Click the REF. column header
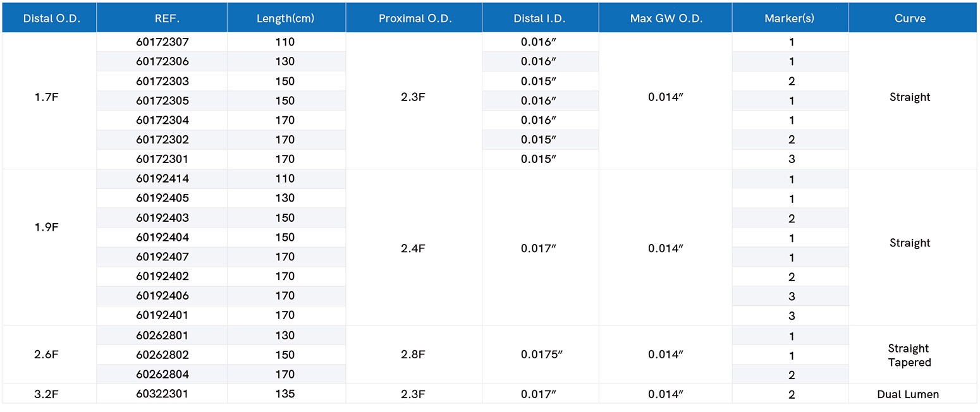The image size is (980, 412). (162, 18)
